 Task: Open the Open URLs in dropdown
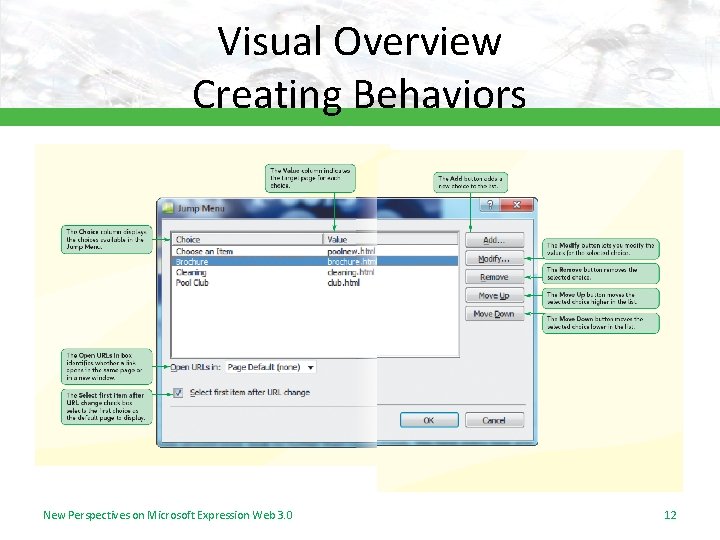tap(271, 367)
